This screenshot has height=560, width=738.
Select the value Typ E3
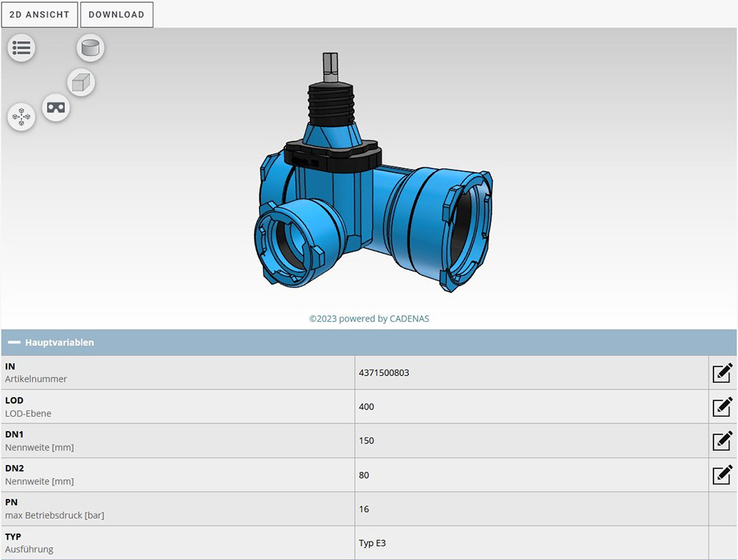(372, 543)
